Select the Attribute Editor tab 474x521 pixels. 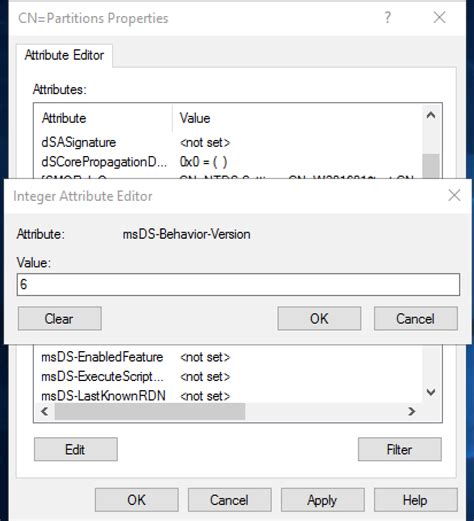pyautogui.click(x=64, y=55)
